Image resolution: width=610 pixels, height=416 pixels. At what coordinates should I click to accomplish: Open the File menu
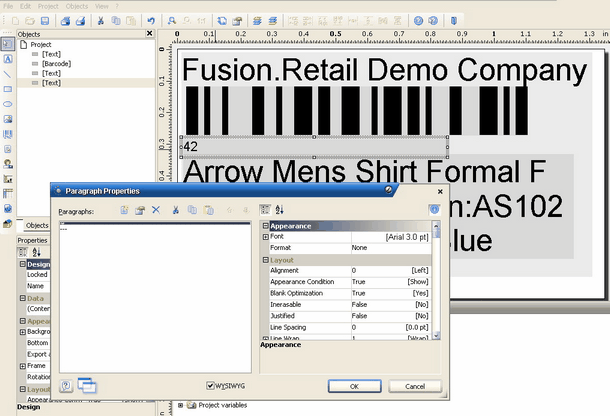tap(8, 6)
